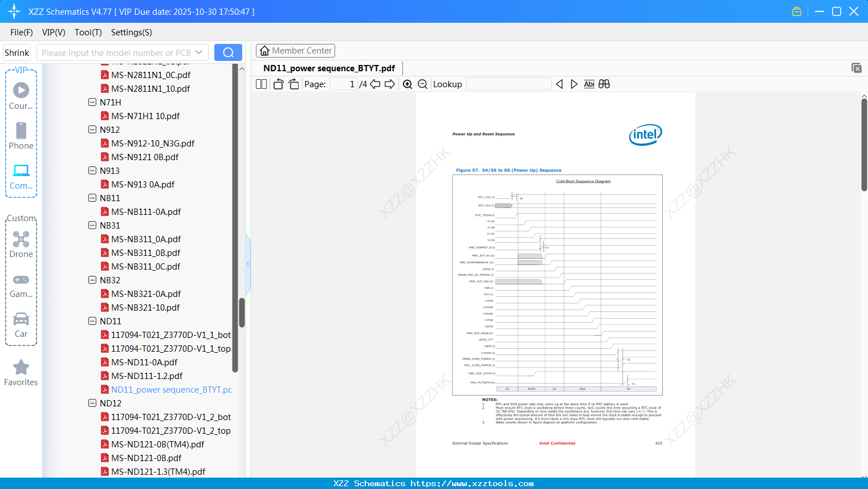868x489 pixels.
Task: Collapse the ND12 folder
Action: click(x=92, y=403)
